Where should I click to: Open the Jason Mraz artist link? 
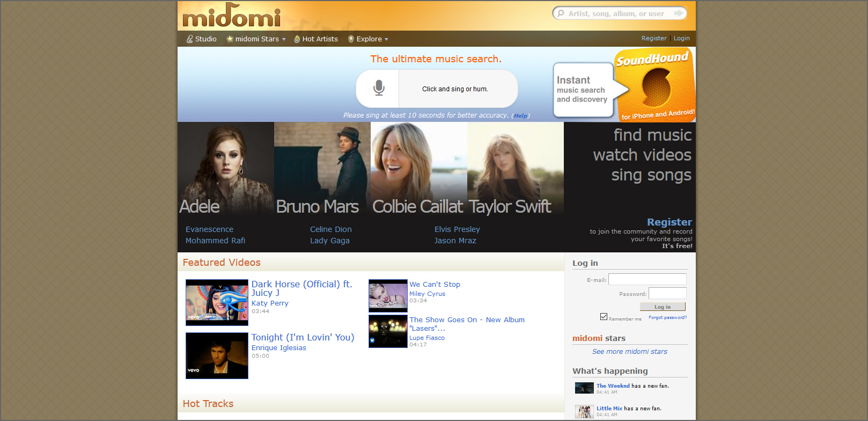pos(455,241)
